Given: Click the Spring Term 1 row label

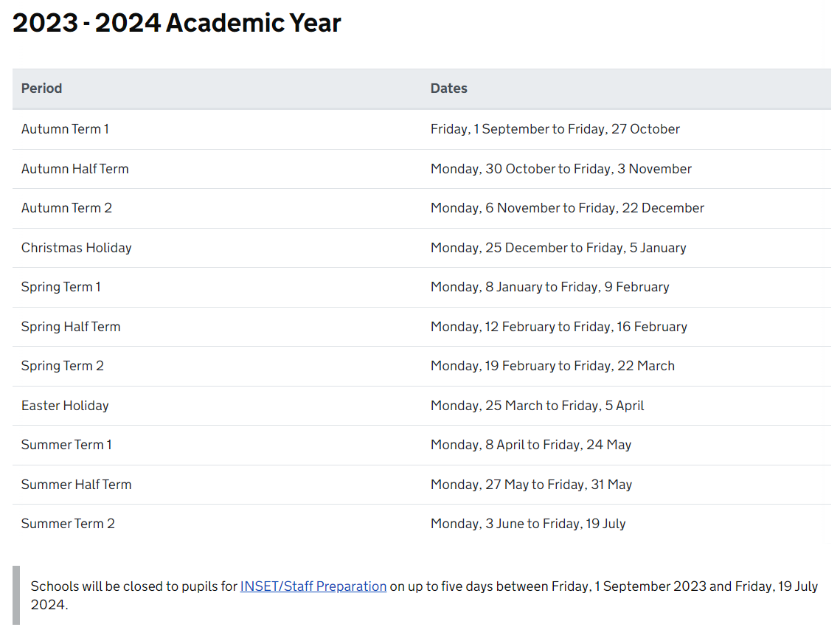Looking at the screenshot, I should pos(61,287).
